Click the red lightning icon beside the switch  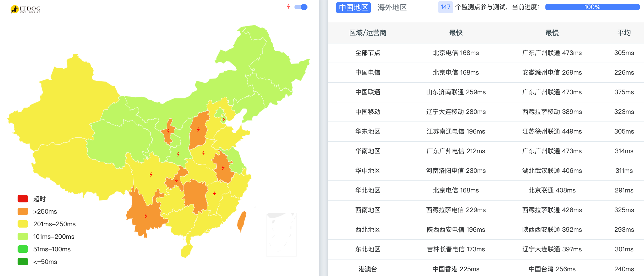coord(288,7)
